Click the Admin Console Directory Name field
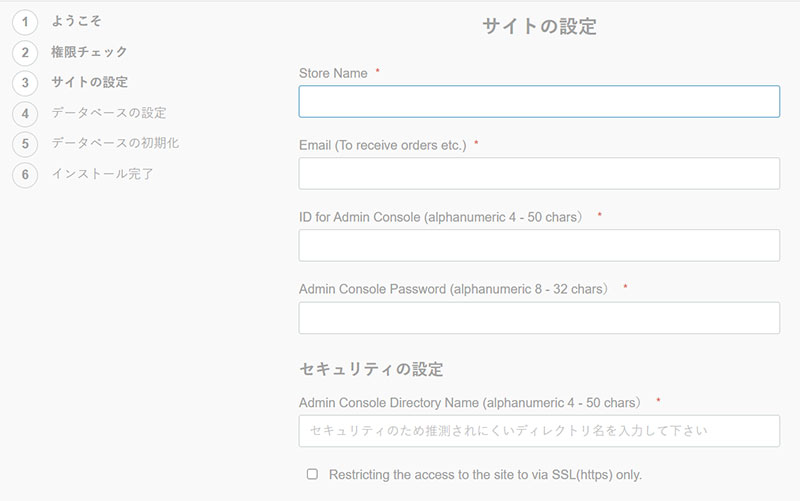The width and height of the screenshot is (800, 501). (539, 431)
